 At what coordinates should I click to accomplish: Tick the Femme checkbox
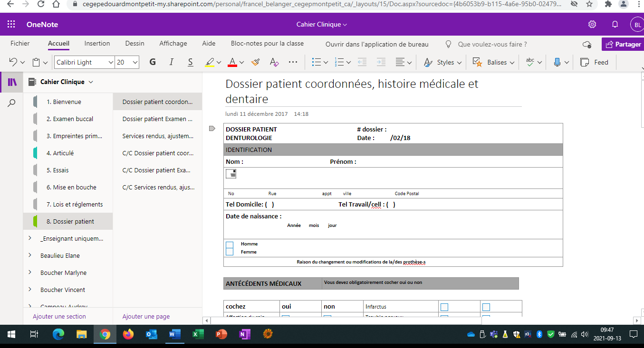(230, 252)
